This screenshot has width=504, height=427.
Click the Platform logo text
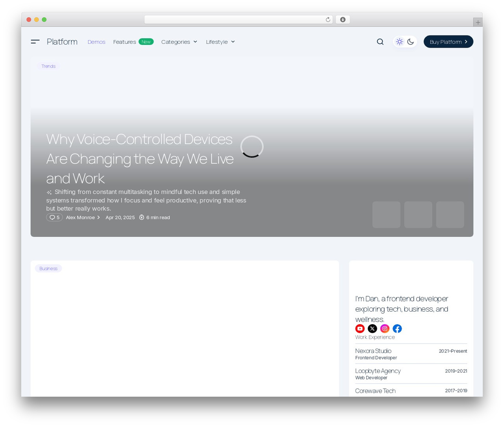62,42
